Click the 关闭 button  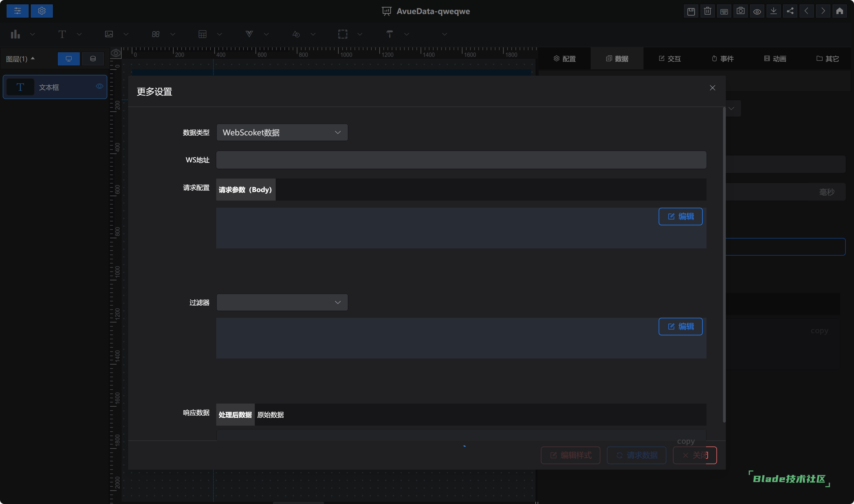695,455
